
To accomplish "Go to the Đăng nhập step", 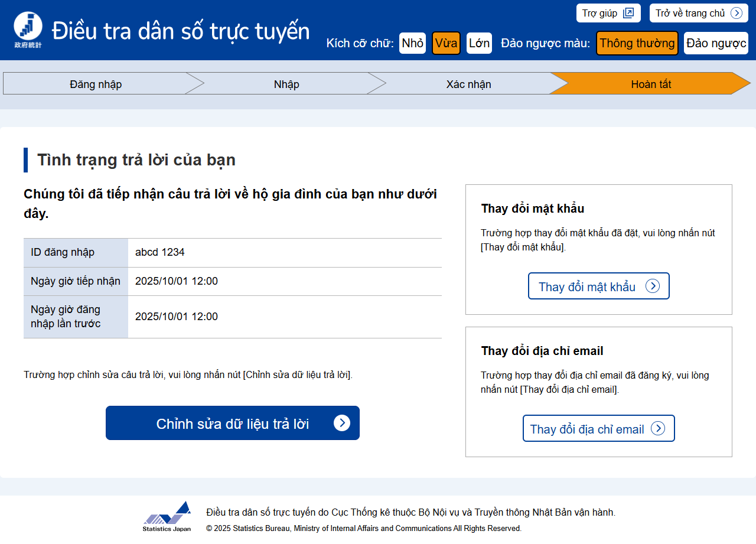I will click(x=96, y=84).
